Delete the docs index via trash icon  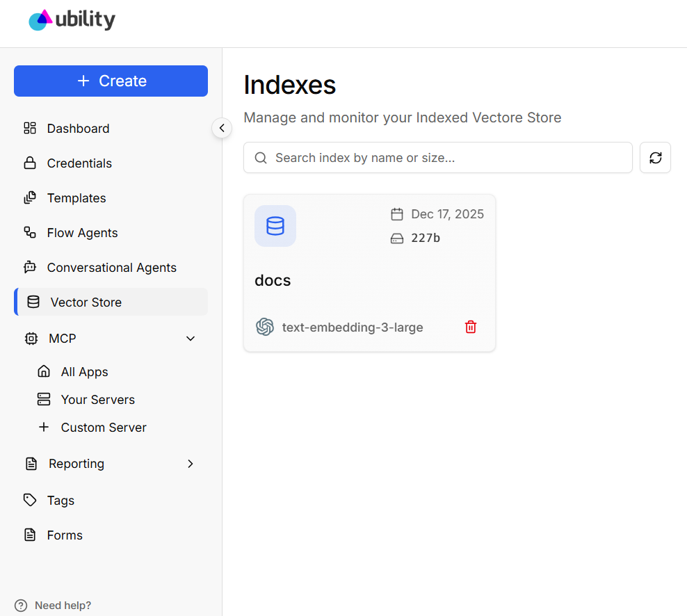471,327
